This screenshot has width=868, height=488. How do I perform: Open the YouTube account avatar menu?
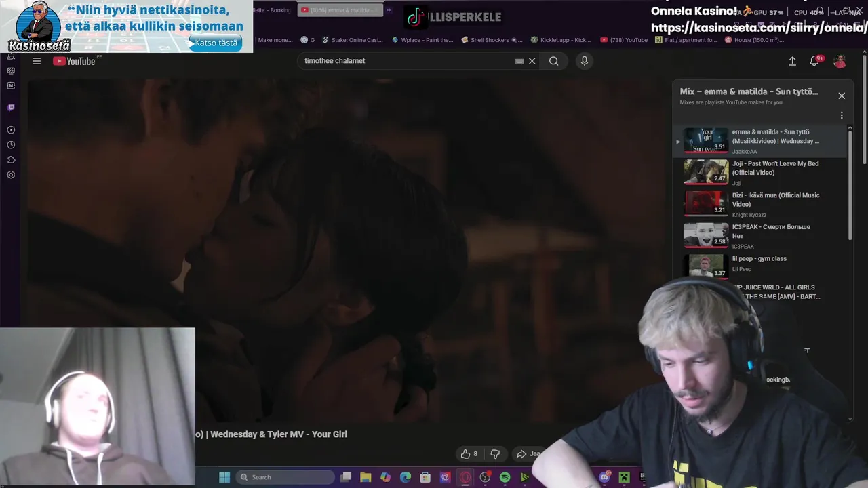coord(840,61)
